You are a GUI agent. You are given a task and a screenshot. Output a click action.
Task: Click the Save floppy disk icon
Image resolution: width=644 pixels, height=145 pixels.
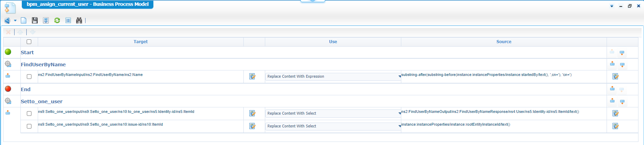[x=35, y=20]
